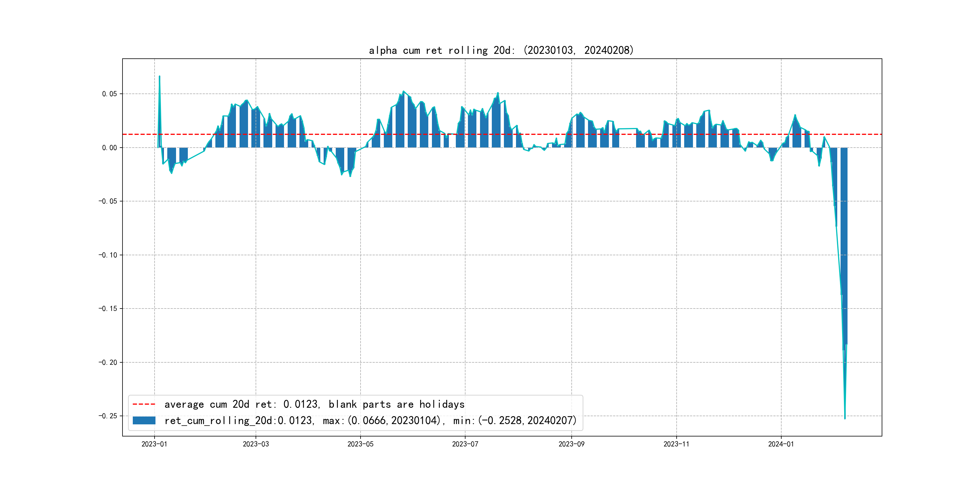Click the -0.10 y-axis tick label
This screenshot has height=490, width=980.
point(108,255)
